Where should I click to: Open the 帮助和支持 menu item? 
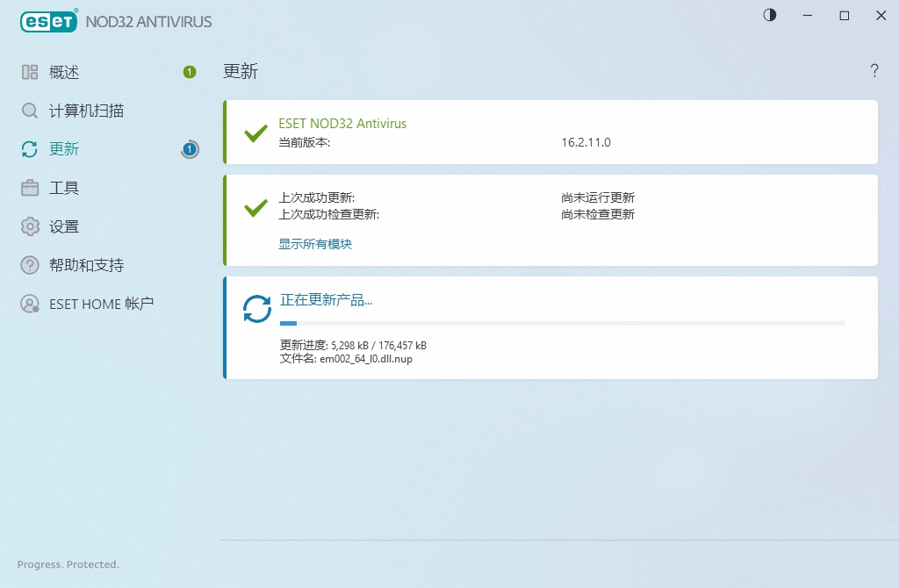pos(86,265)
